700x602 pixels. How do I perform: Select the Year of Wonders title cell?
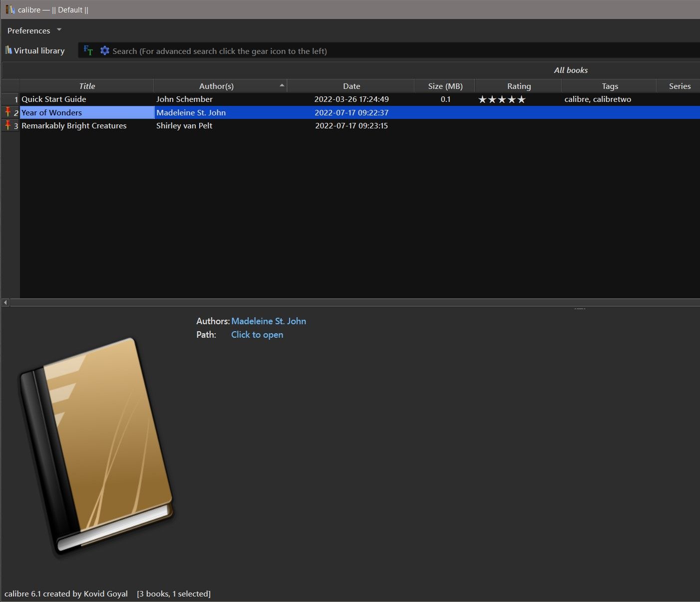click(87, 112)
